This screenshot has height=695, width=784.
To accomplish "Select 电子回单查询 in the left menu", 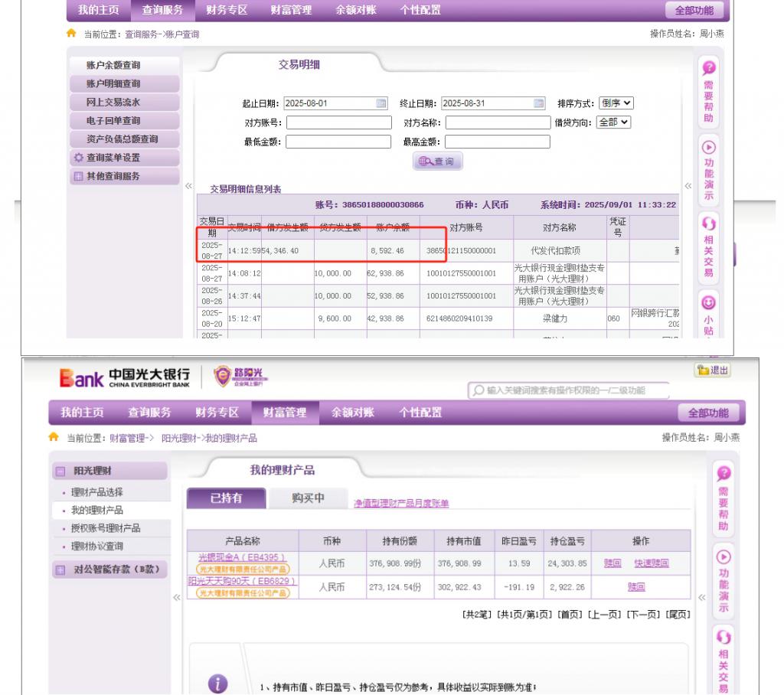I will 113,121.
